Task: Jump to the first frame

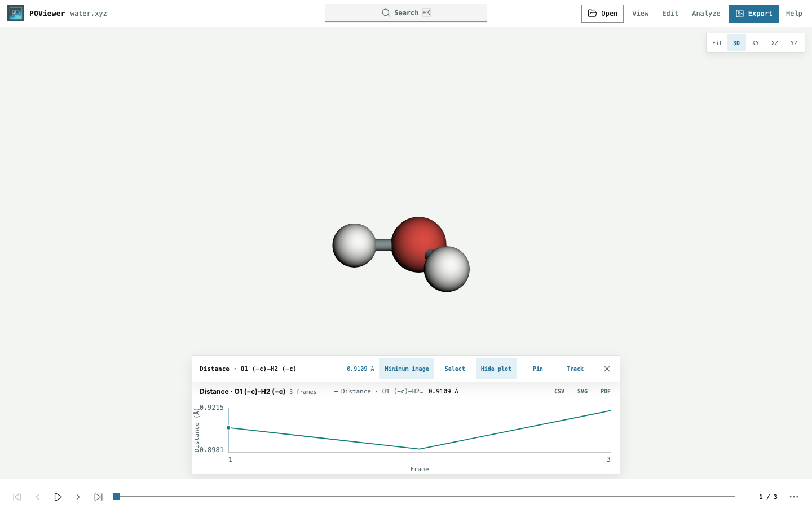Action: pos(17,497)
